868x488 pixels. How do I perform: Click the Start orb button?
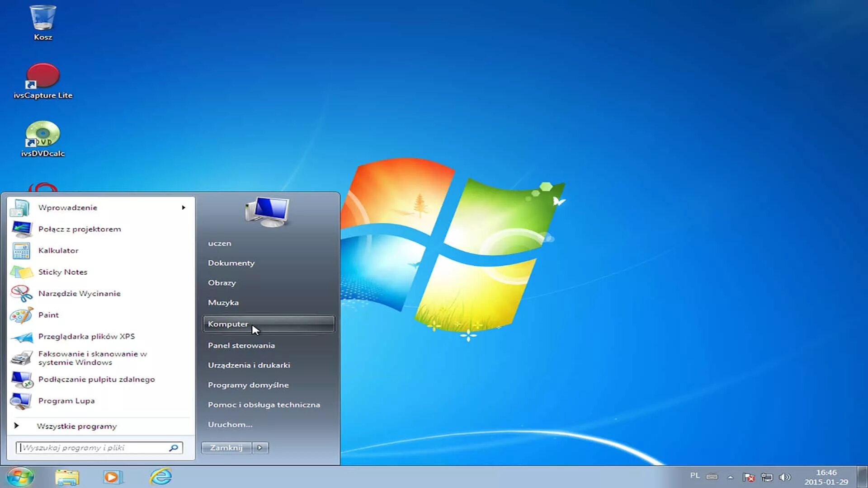click(20, 477)
